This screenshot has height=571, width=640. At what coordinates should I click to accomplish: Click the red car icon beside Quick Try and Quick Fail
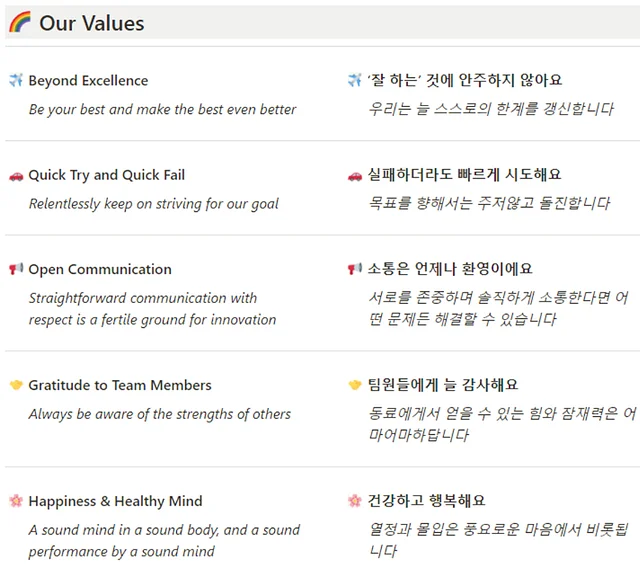click(16, 175)
